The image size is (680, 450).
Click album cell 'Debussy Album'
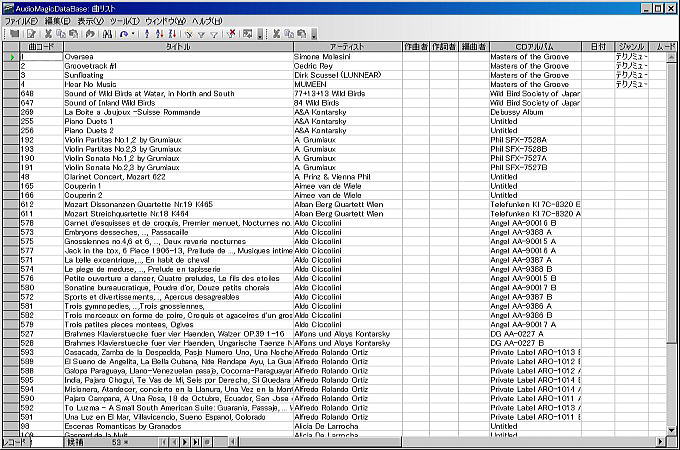tap(535, 112)
